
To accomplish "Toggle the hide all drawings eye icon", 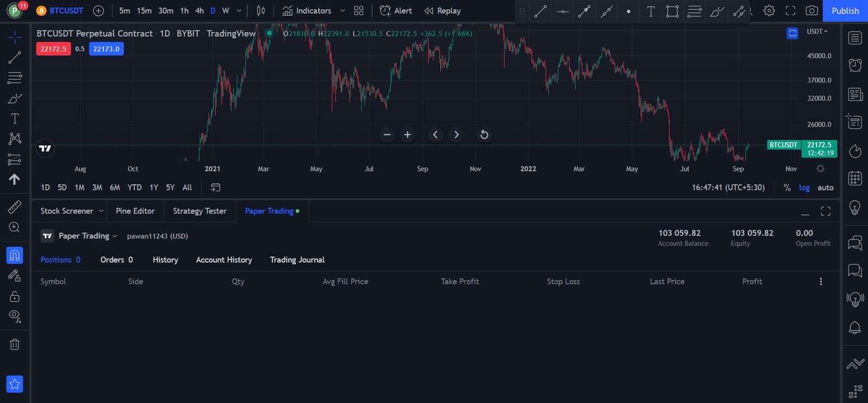I will [15, 316].
